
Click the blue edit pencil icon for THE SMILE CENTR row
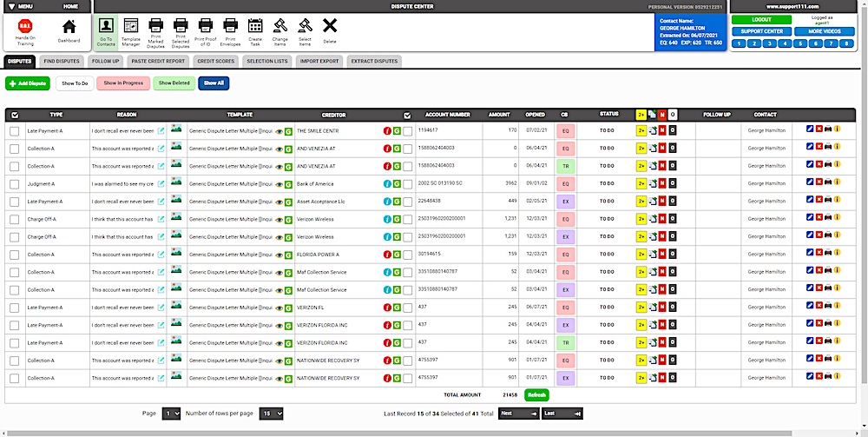click(x=810, y=129)
